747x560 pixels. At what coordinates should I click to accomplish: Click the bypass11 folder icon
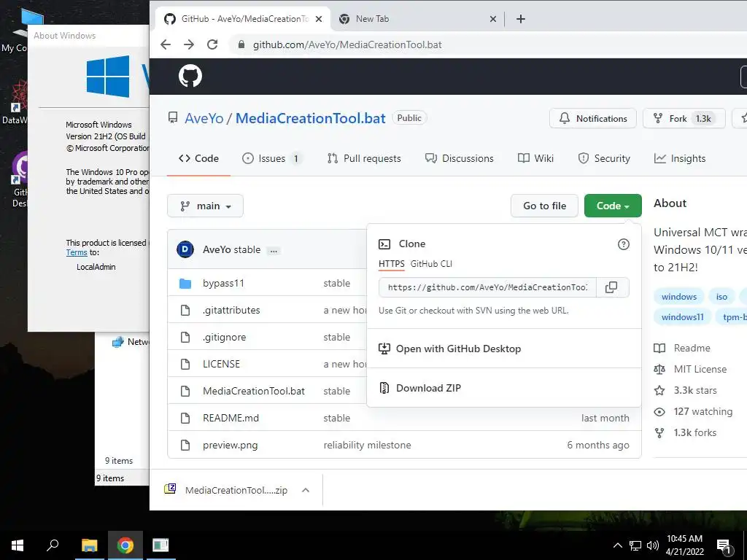(x=185, y=284)
